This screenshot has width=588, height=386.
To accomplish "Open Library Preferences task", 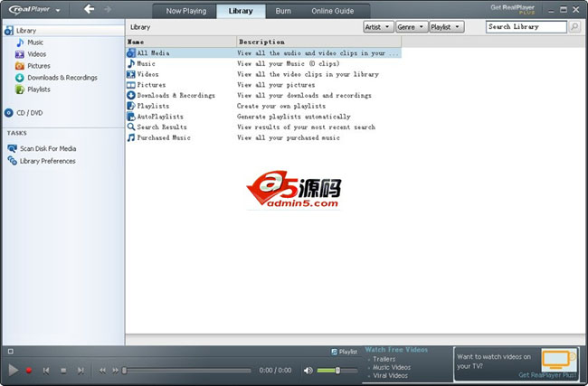I will coord(47,161).
